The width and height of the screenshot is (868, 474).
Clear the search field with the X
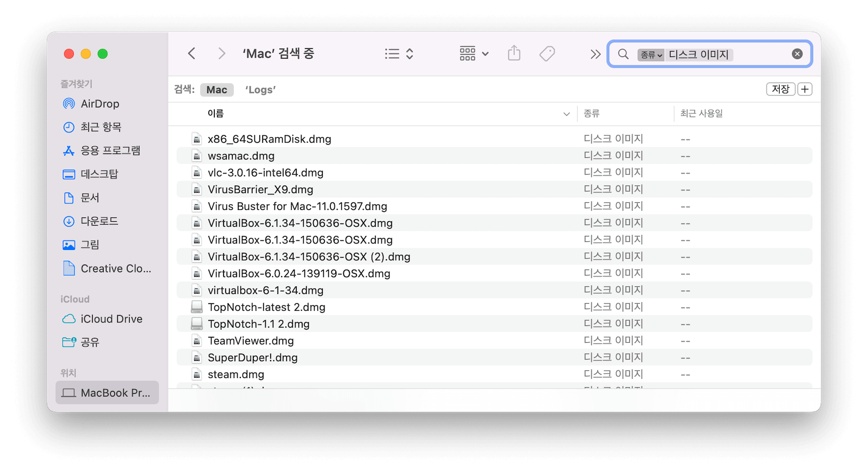(x=797, y=54)
